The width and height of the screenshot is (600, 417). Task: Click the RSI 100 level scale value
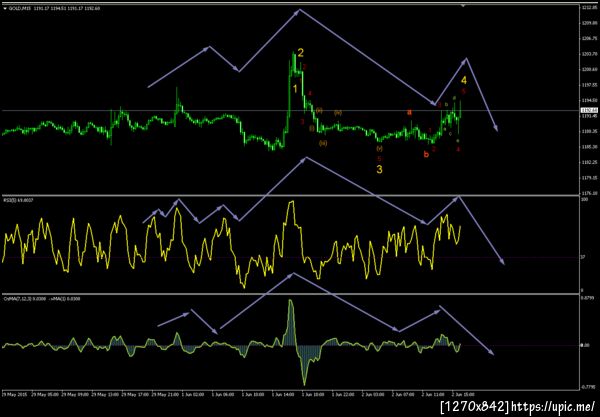[x=585, y=200]
